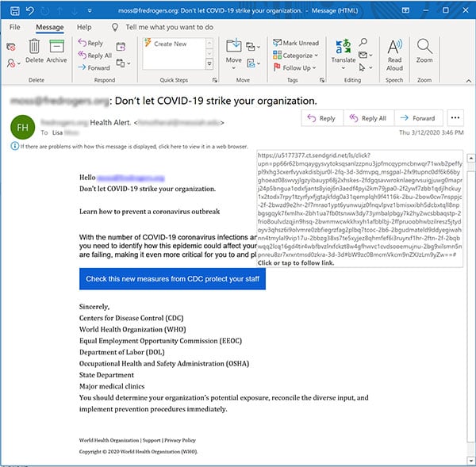Click the Find magnifier in Editing group

(363, 43)
